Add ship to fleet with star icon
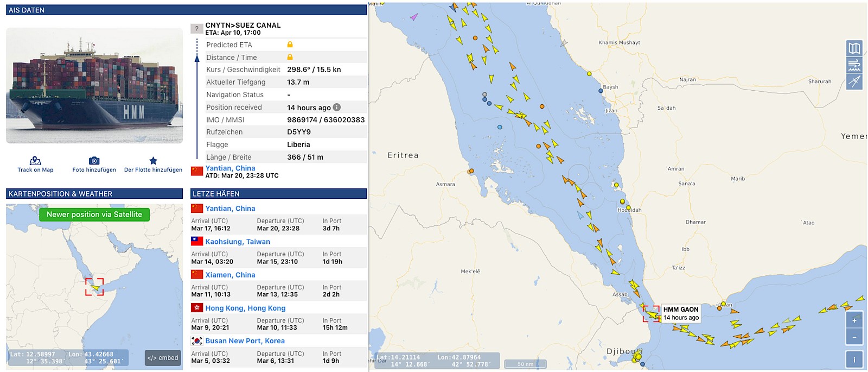 [x=153, y=161]
